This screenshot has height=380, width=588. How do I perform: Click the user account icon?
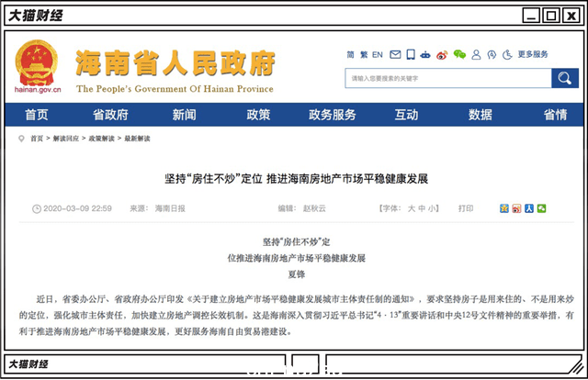[x=476, y=55]
